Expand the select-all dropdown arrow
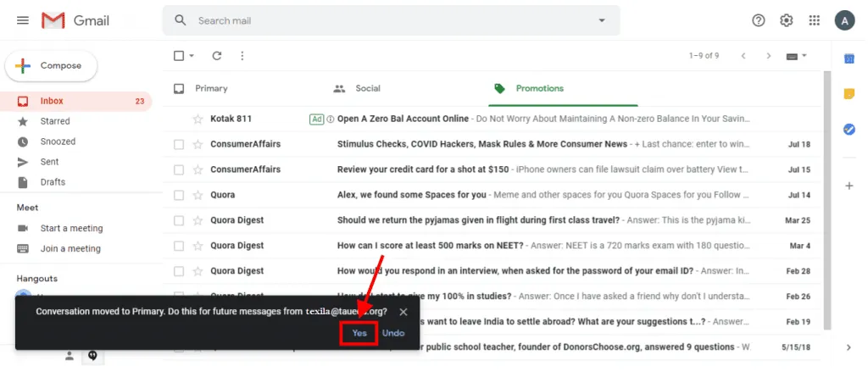 (192, 56)
